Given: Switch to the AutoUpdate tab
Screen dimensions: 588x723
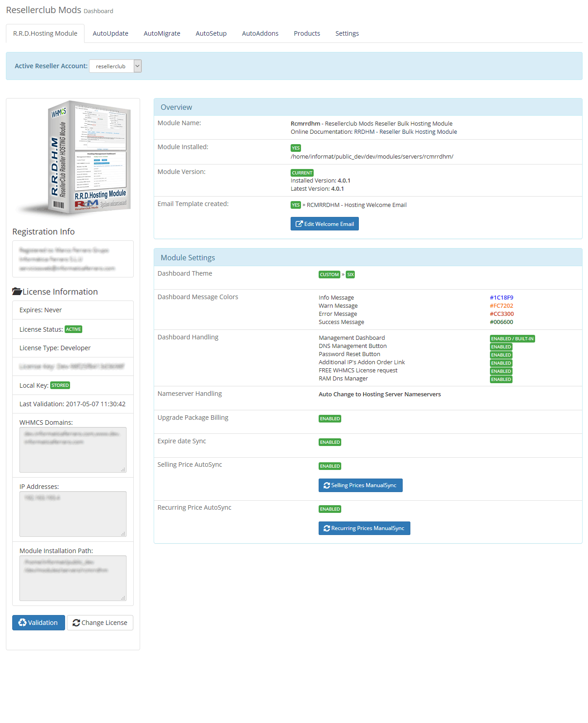Looking at the screenshot, I should click(x=110, y=33).
